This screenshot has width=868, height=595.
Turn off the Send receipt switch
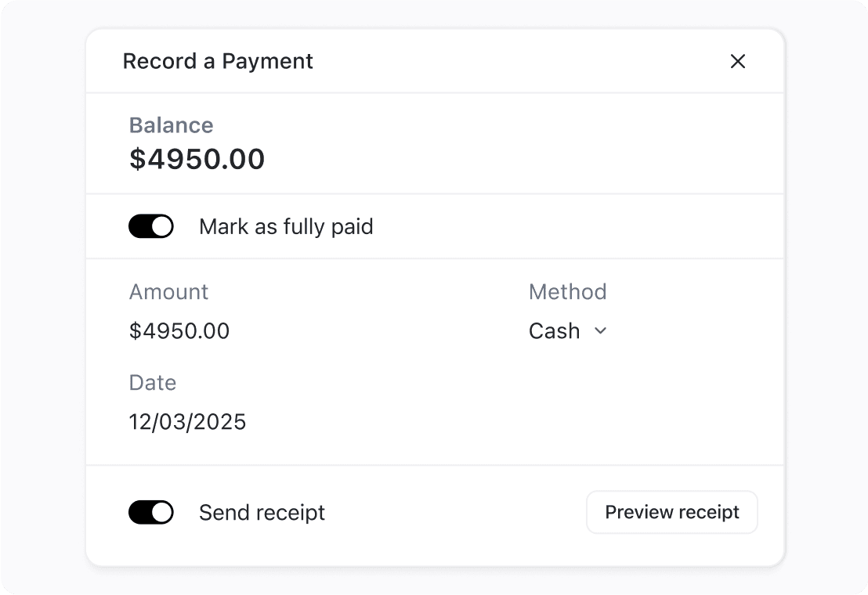151,512
